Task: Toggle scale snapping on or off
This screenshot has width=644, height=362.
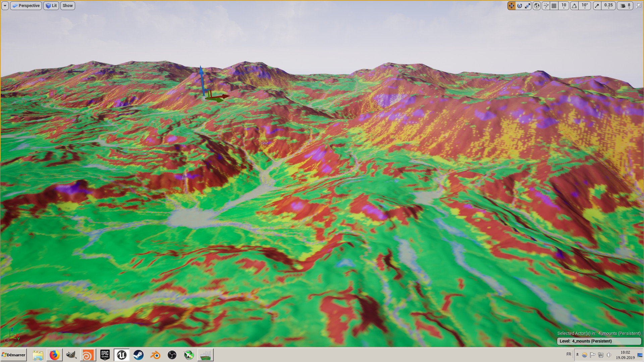Action: coord(597,6)
